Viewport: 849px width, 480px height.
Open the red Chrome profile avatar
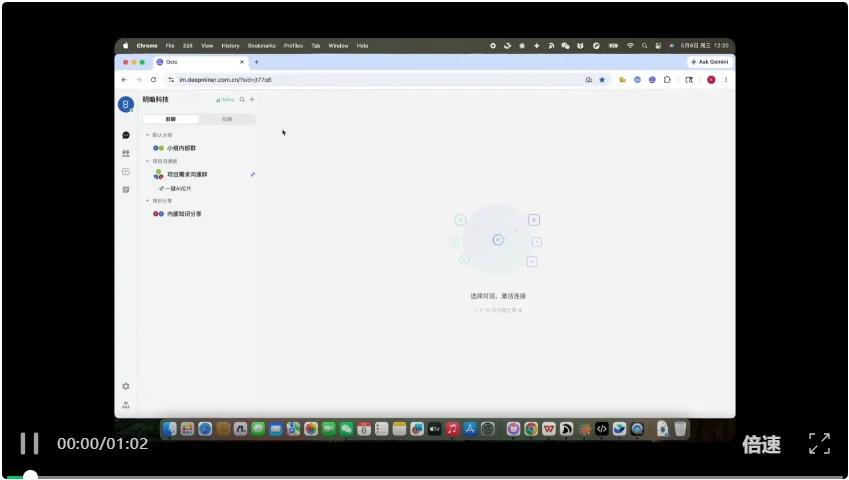click(711, 80)
